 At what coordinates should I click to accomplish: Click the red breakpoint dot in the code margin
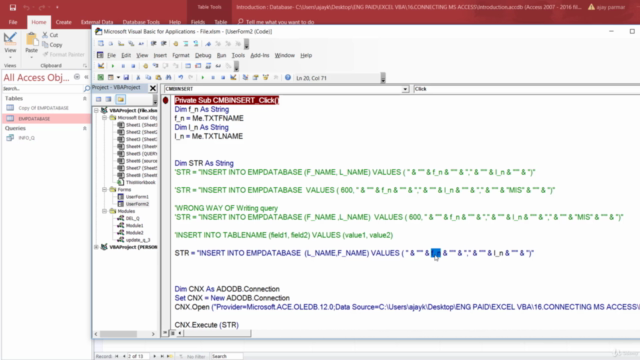(x=165, y=100)
